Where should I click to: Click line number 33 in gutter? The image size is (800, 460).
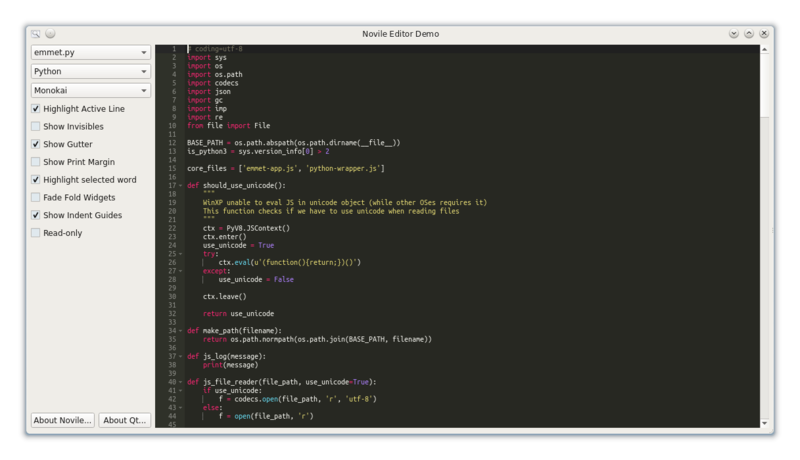(x=172, y=322)
